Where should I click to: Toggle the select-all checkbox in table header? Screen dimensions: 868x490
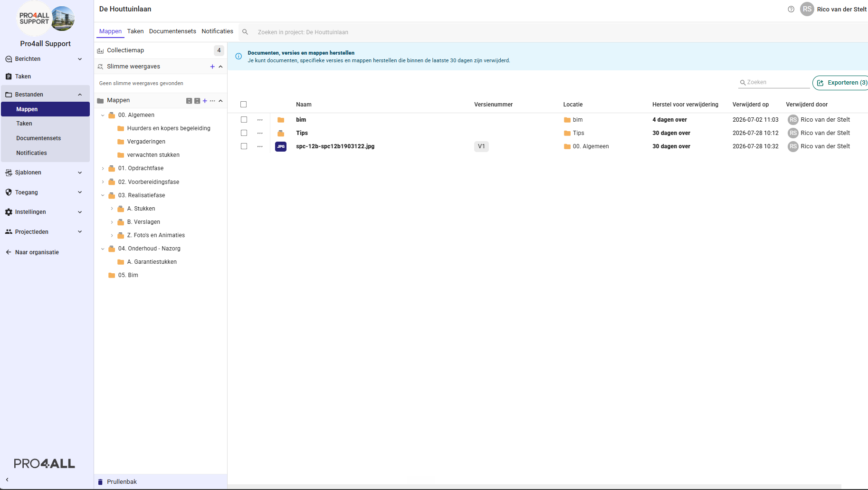point(244,105)
